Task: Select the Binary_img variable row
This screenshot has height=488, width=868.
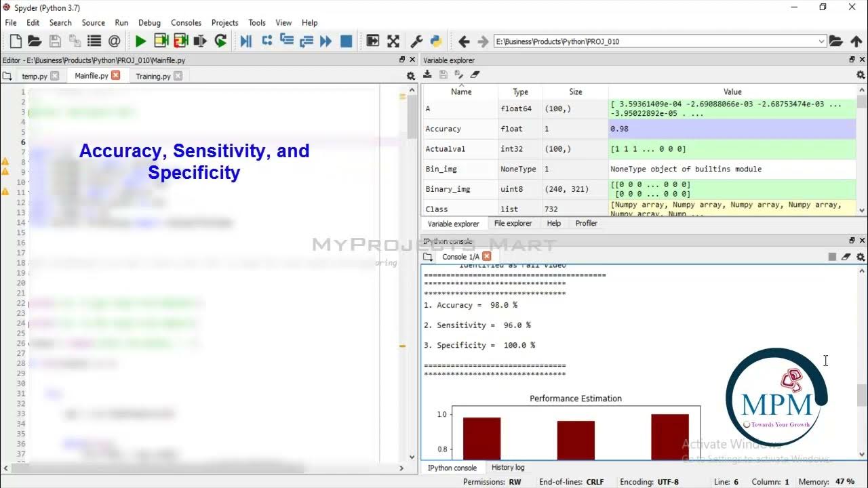Action: pos(639,189)
